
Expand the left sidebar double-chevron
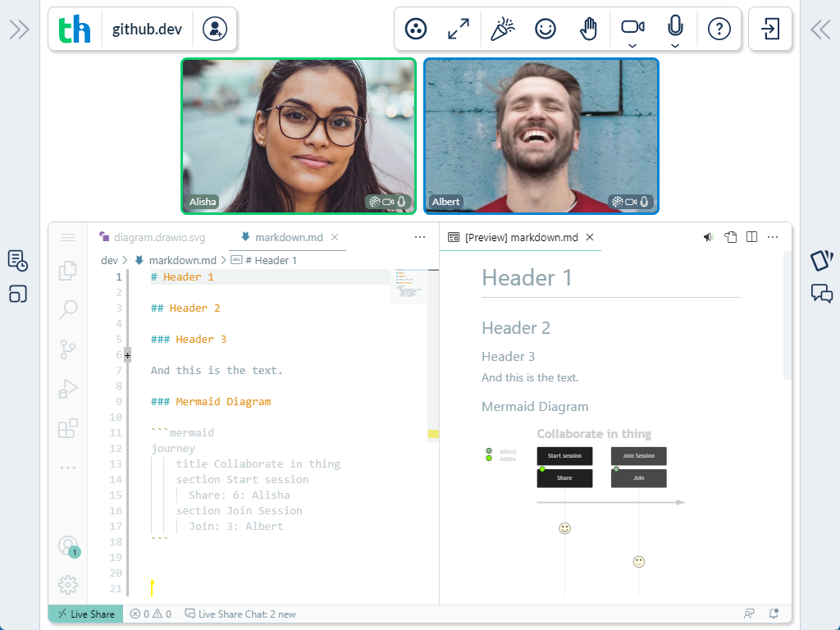[20, 30]
